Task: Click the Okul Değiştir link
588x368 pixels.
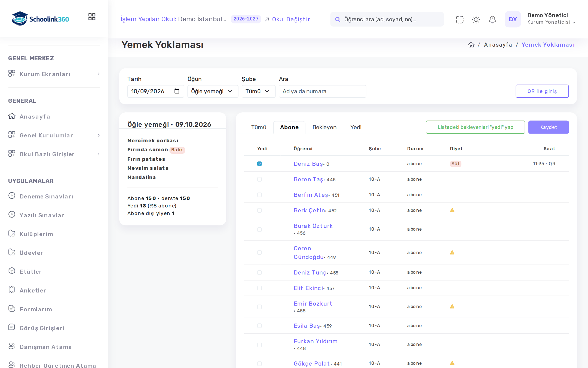Action: pyautogui.click(x=287, y=19)
